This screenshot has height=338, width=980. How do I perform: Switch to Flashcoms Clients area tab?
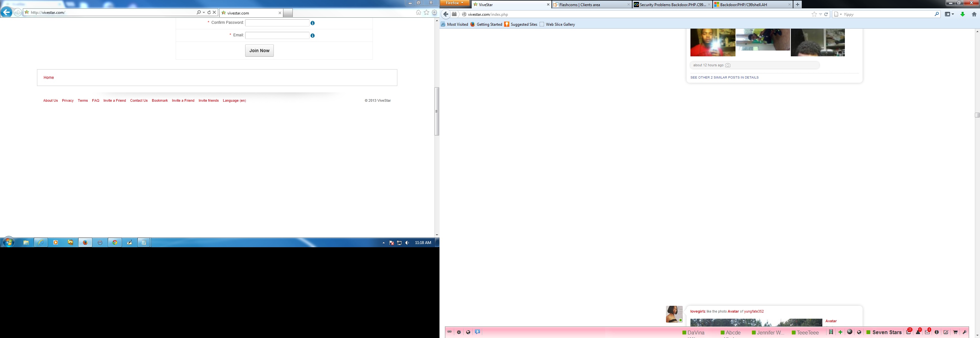[x=592, y=5]
